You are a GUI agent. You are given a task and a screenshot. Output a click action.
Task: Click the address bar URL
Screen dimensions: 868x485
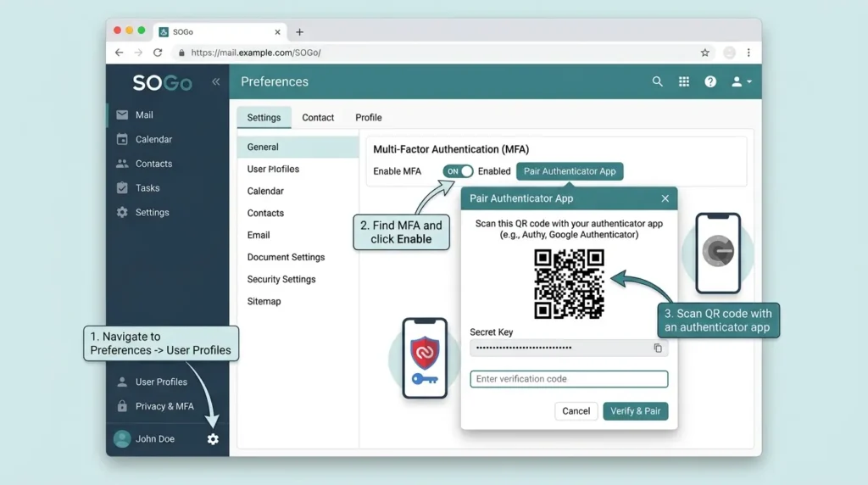point(256,53)
